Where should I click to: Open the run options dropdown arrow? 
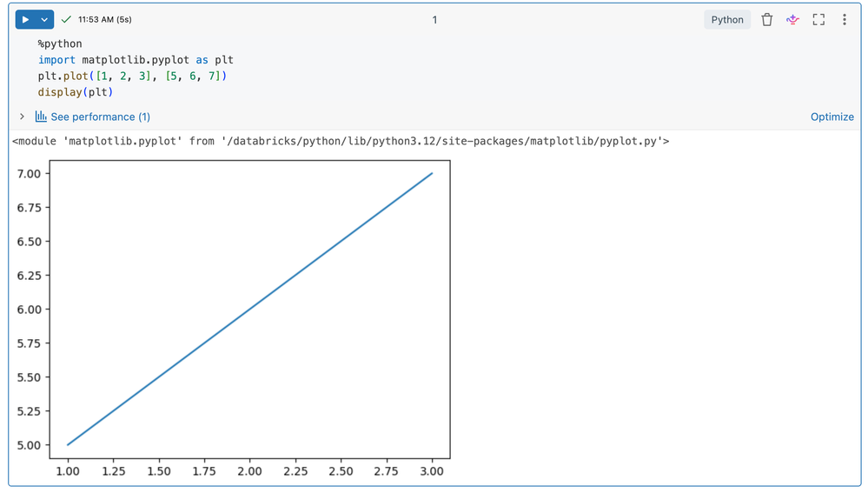(x=44, y=19)
